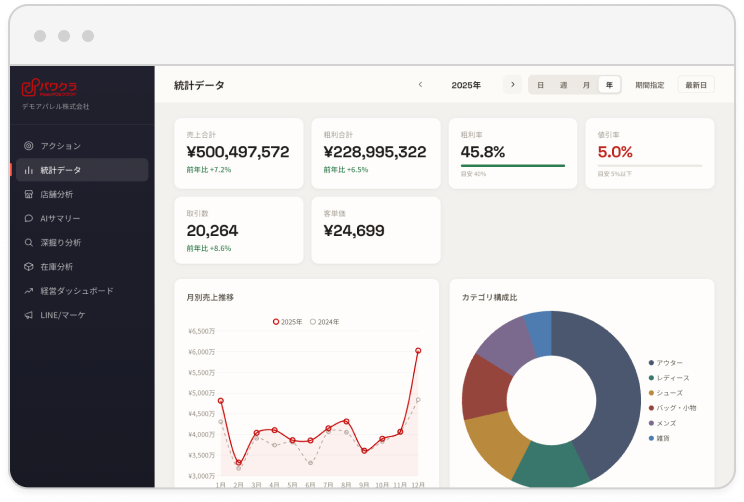Click the パワクラ logo link
Image resolution: width=744 pixels, height=502 pixels.
click(x=49, y=87)
